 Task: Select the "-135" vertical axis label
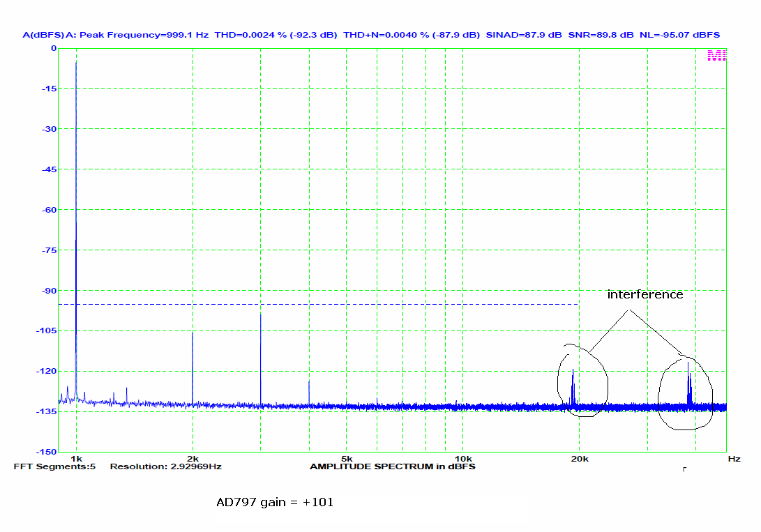point(47,411)
